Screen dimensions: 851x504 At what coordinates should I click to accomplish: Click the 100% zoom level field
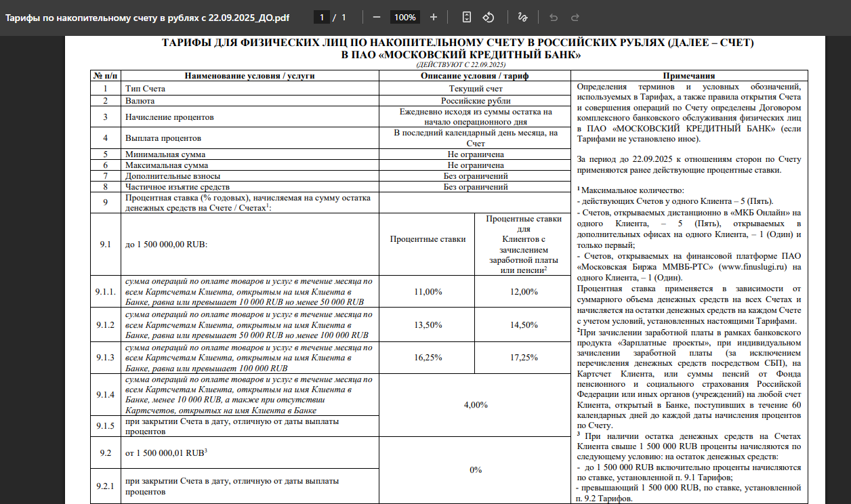(x=405, y=17)
